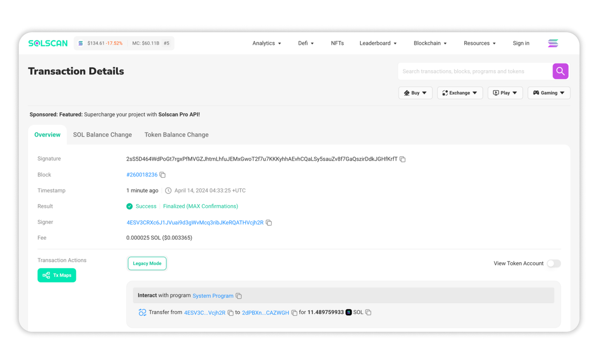The image size is (599, 364).
Task: Expand the Blockchain menu
Action: click(430, 43)
